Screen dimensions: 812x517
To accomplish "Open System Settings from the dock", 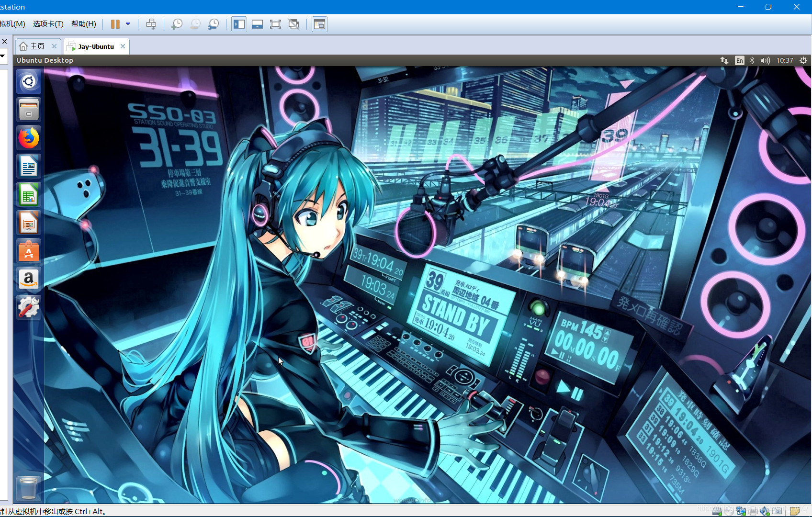I will [x=29, y=307].
